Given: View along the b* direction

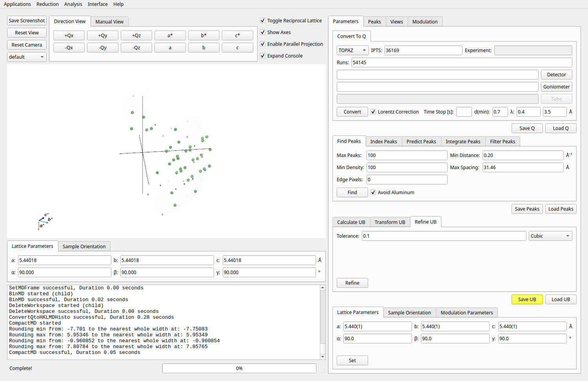Looking at the screenshot, I should click(204, 35).
